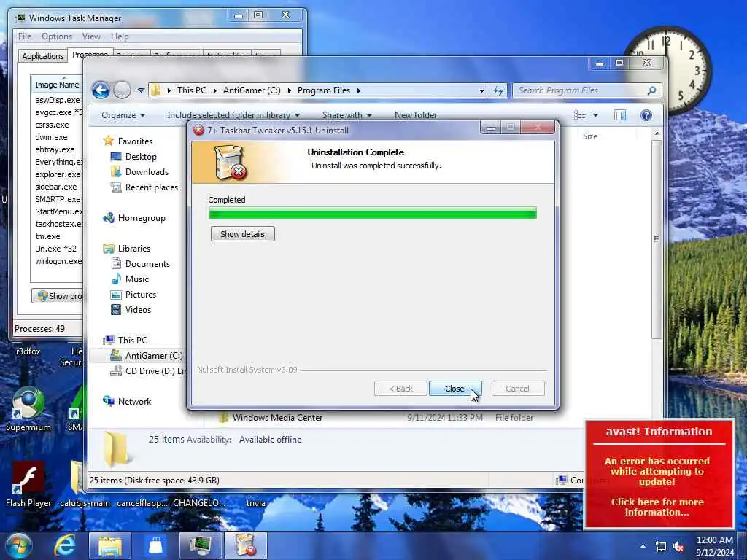The height and width of the screenshot is (560, 747).
Task: Click 'This PC' in the address bar
Action: [x=192, y=90]
